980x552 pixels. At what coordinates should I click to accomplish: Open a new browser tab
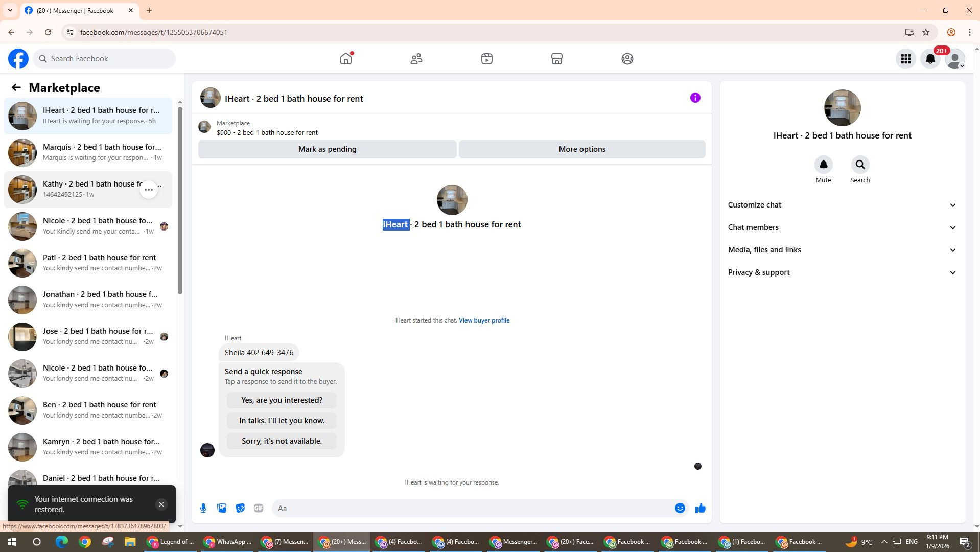coord(149,10)
